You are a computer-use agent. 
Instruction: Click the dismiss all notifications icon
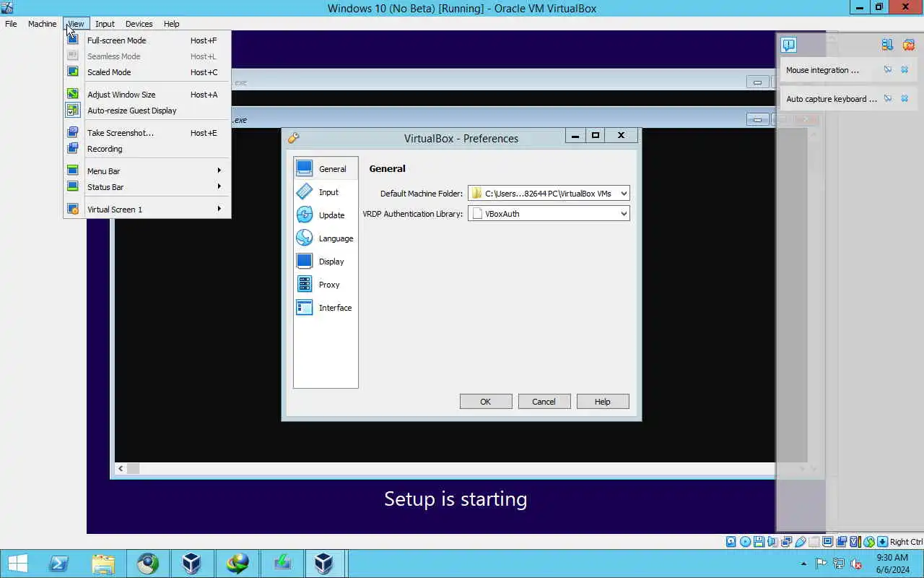[908, 45]
